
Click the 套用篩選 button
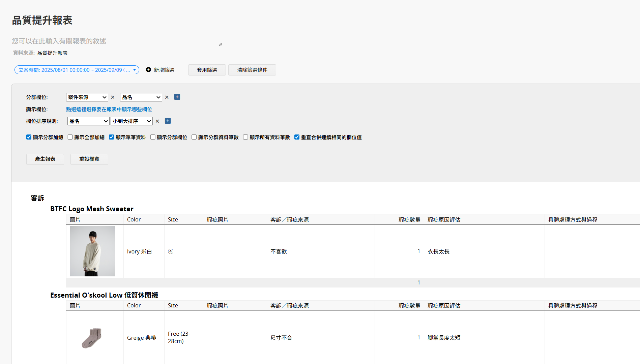tap(207, 70)
